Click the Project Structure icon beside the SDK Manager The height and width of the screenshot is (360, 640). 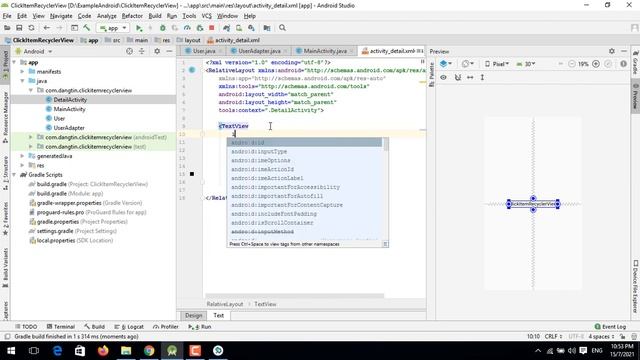pyautogui.click(x=267, y=28)
